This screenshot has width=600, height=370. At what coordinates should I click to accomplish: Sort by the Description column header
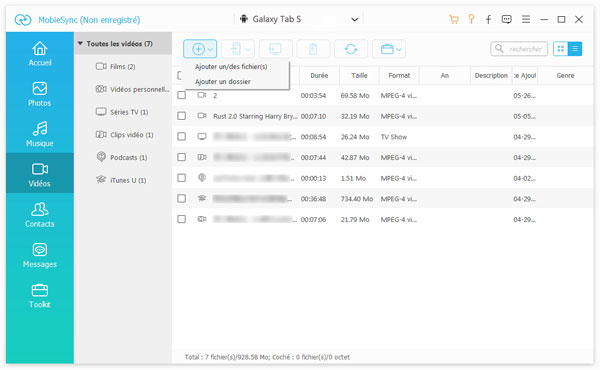(x=491, y=75)
